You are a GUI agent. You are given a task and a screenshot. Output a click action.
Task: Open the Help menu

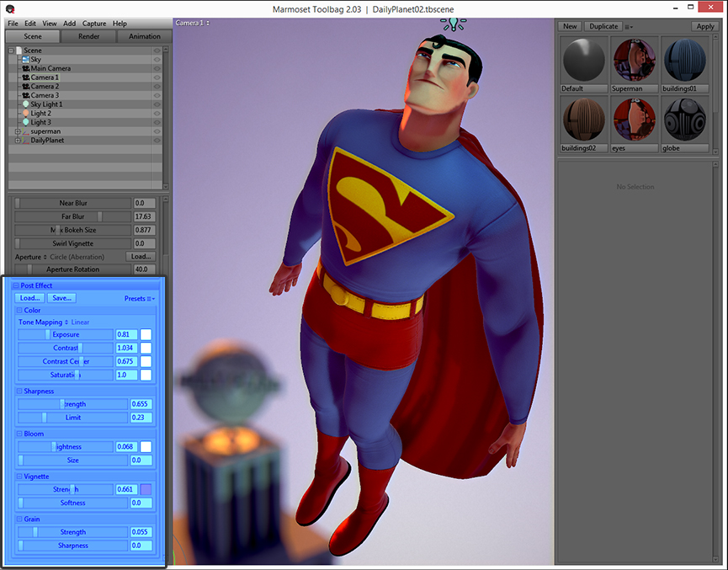(x=120, y=24)
